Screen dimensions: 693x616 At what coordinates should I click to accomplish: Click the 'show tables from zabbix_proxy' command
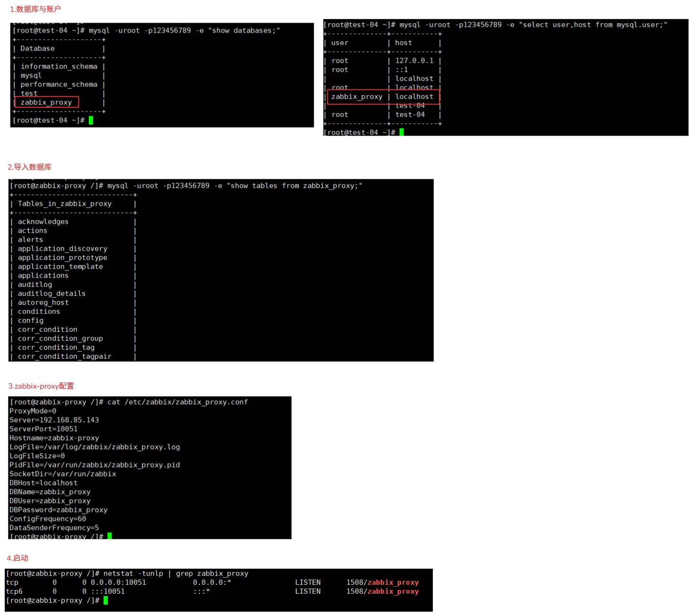tap(186, 186)
